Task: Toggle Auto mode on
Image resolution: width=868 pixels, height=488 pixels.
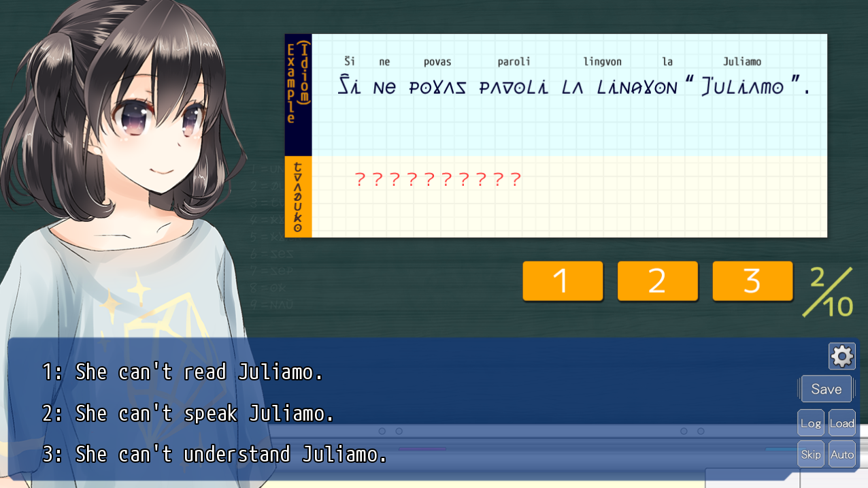Action: pos(841,455)
